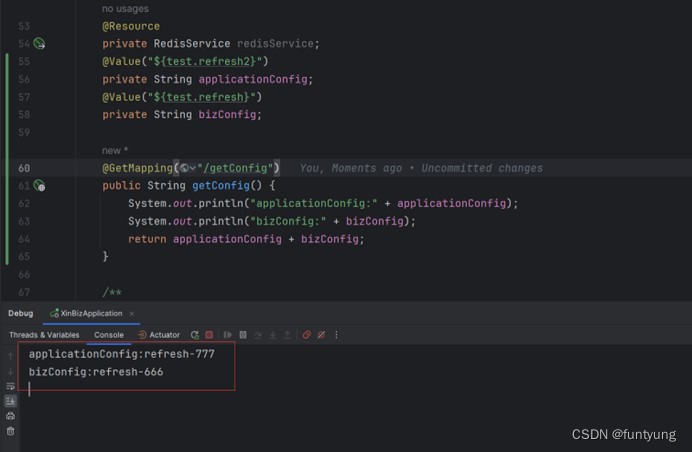Click the RedisService type name

pyautogui.click(x=192, y=44)
